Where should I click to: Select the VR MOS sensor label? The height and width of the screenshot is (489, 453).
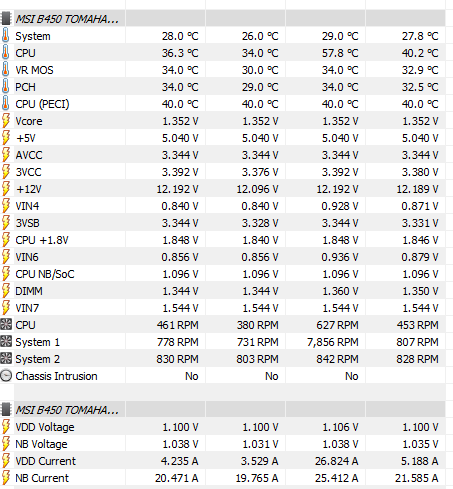click(34, 70)
